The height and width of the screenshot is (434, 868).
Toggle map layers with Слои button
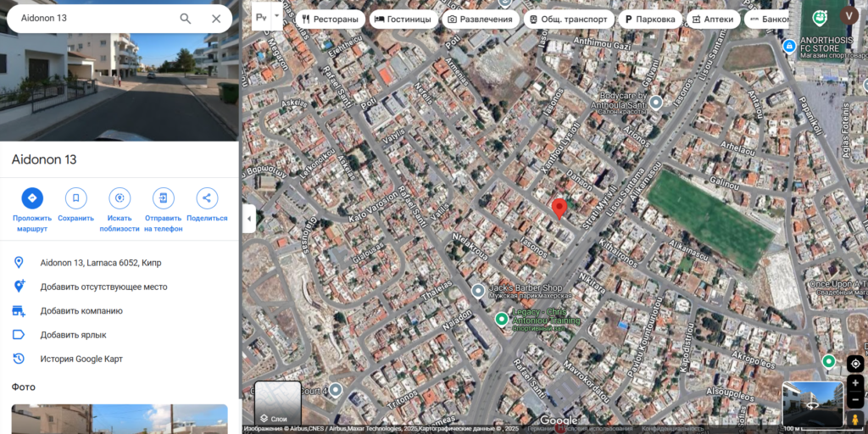coord(278,404)
